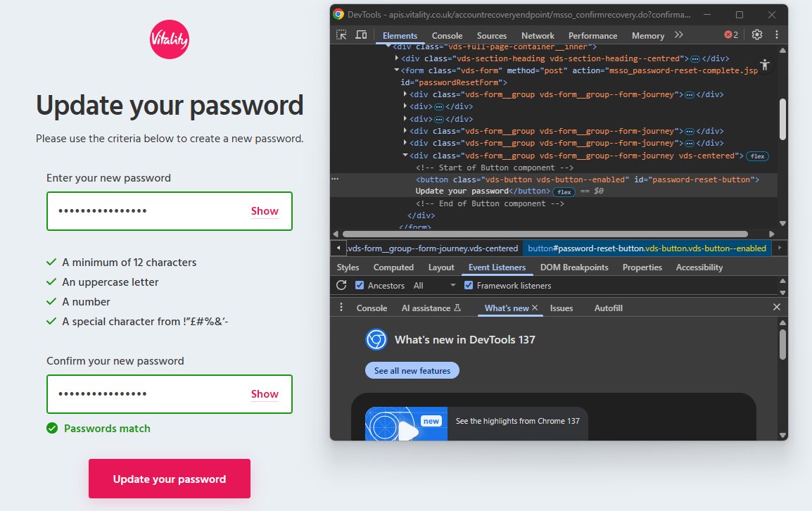
Task: Expand the third form-journey div node
Action: [405, 142]
